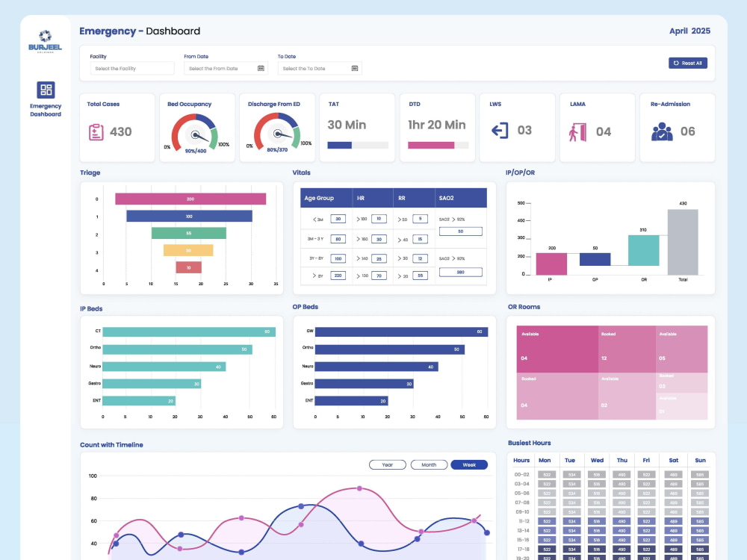The height and width of the screenshot is (560, 747).
Task: Click Triage level 4 red bar
Action: (189, 267)
